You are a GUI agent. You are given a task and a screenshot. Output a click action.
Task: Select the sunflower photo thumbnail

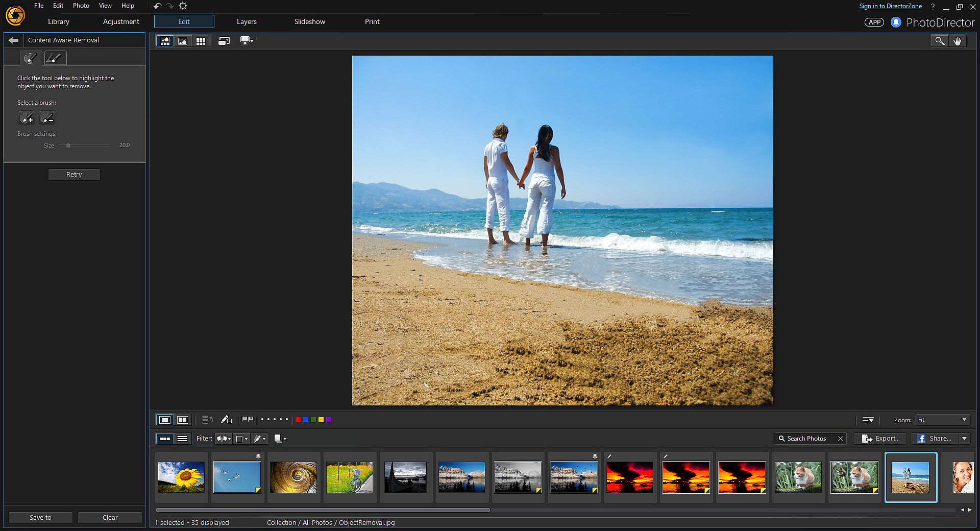coord(181,477)
